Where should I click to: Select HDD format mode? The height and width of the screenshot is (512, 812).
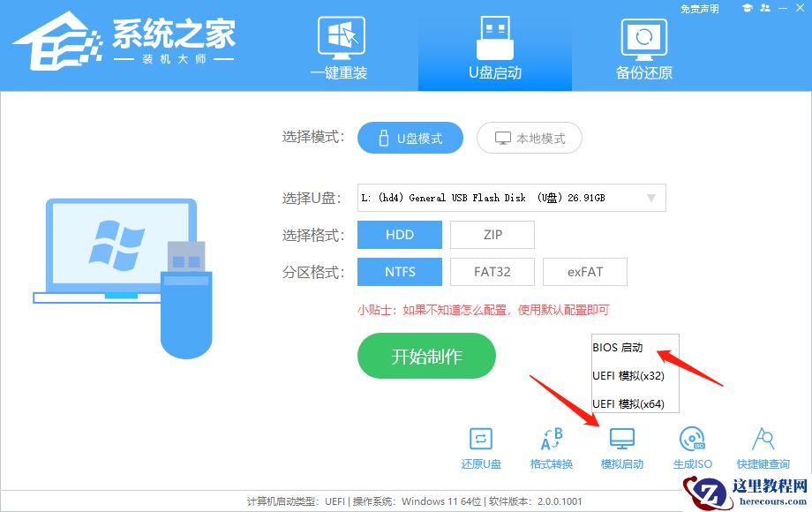tap(399, 234)
